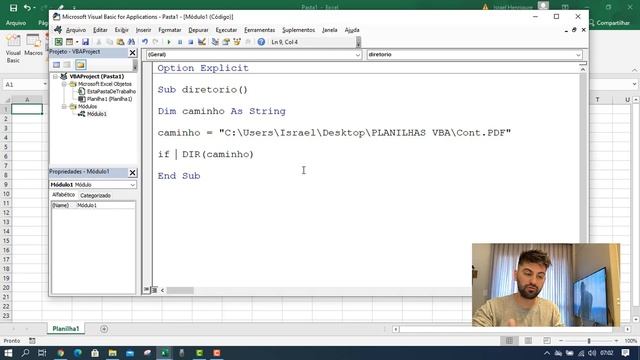
Task: Click the Break pause icon
Action: (x=180, y=42)
